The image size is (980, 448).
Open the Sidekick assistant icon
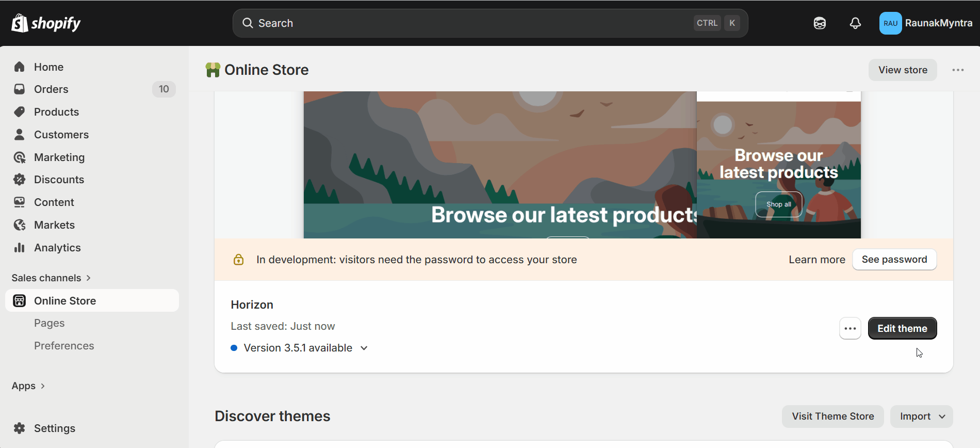[820, 23]
